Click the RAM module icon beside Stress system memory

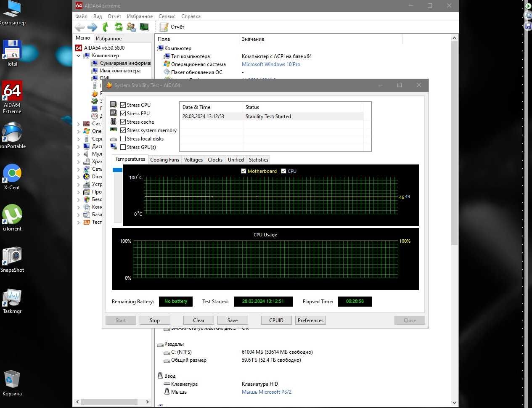(x=114, y=130)
